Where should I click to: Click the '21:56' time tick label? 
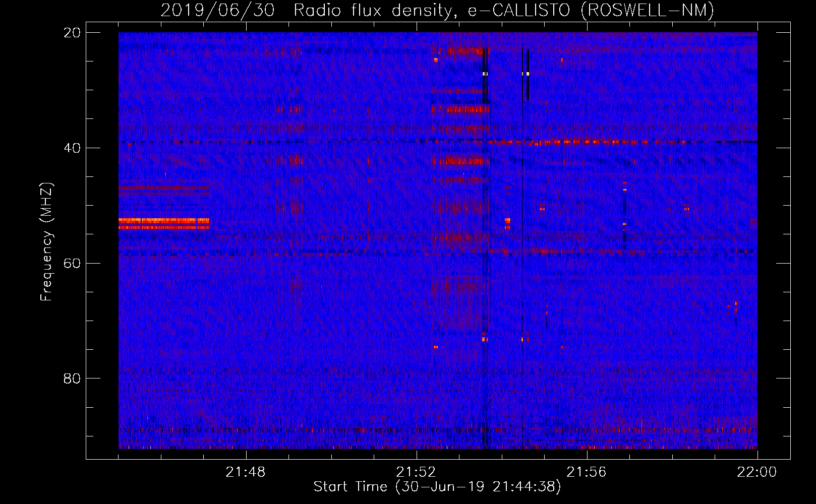pyautogui.click(x=587, y=472)
